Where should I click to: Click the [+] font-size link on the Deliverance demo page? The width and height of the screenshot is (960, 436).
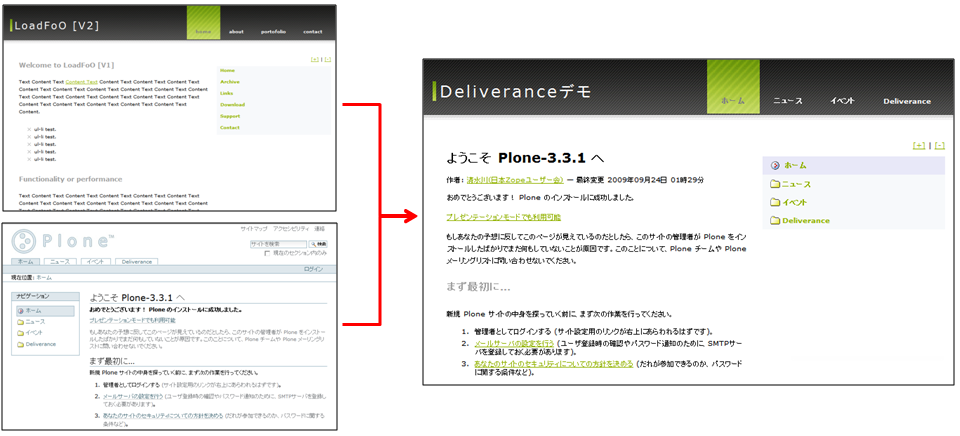pos(918,145)
